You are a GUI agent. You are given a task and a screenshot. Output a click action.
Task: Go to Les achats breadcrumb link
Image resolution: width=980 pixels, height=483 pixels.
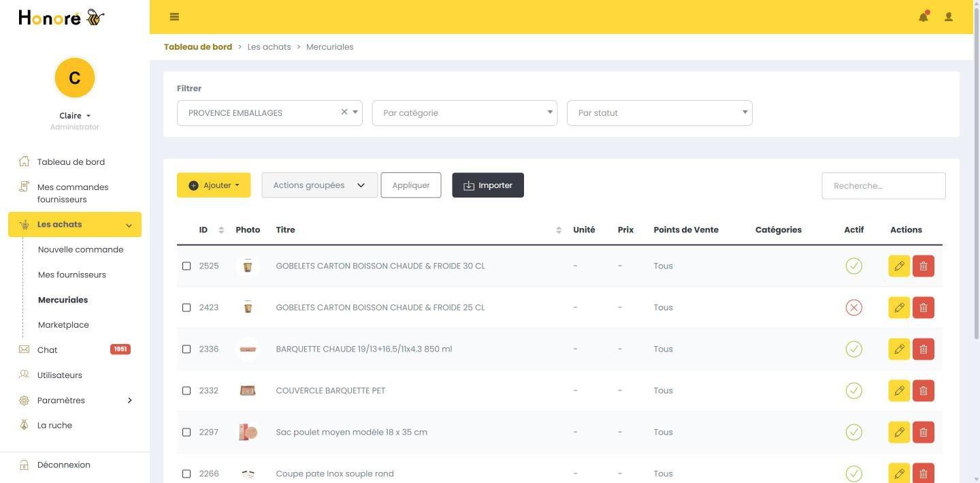pos(269,47)
